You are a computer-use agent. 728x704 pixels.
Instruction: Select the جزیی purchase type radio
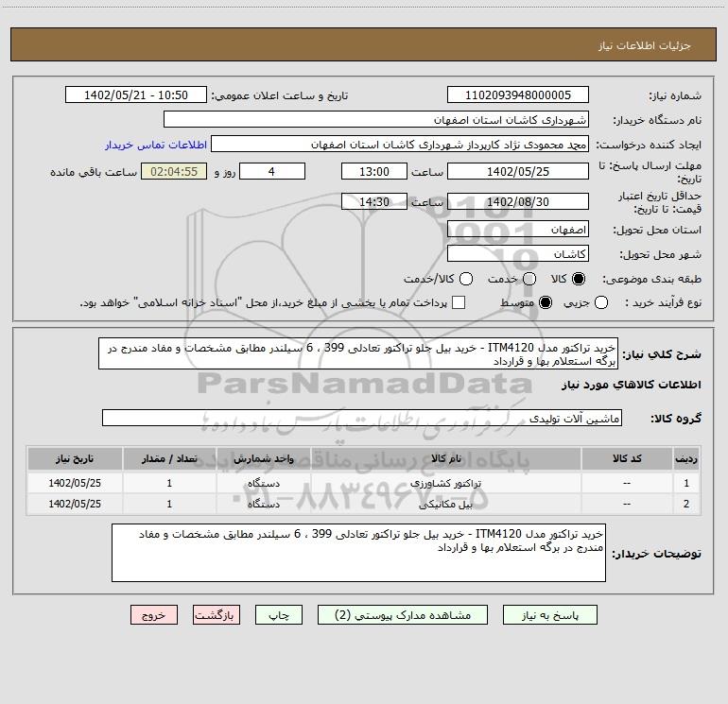click(600, 302)
